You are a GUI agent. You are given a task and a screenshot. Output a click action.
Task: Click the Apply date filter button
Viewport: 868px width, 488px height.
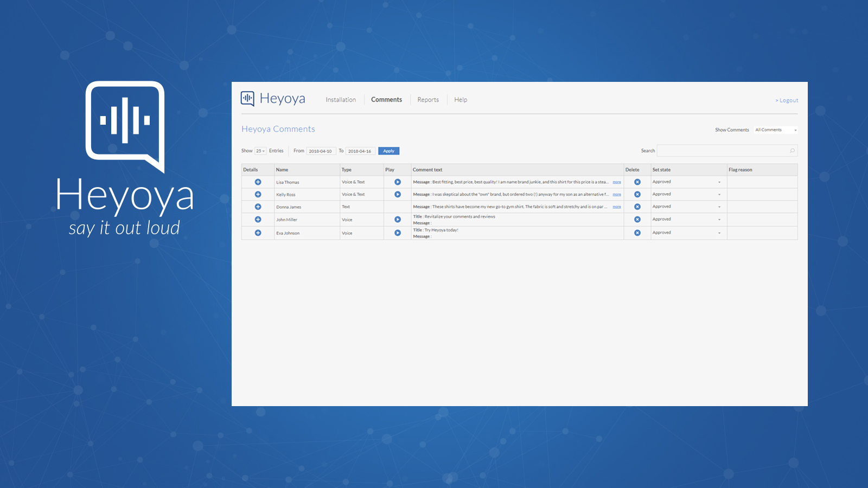(388, 151)
